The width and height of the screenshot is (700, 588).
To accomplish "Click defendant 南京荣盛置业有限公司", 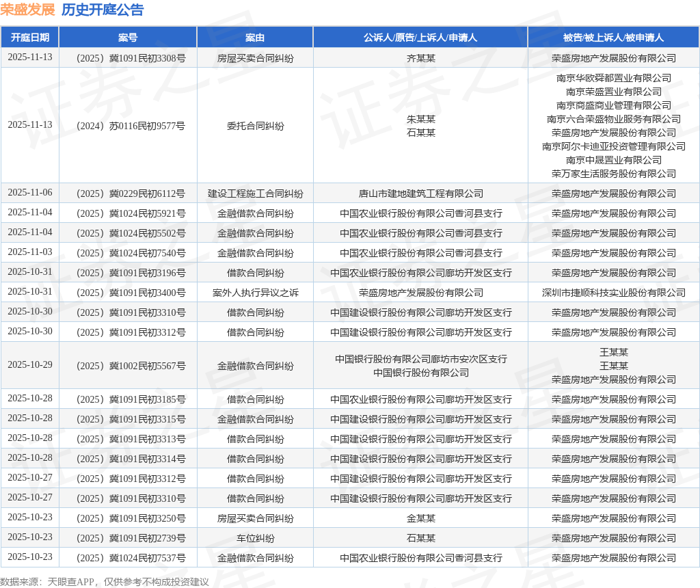I will click(613, 92).
